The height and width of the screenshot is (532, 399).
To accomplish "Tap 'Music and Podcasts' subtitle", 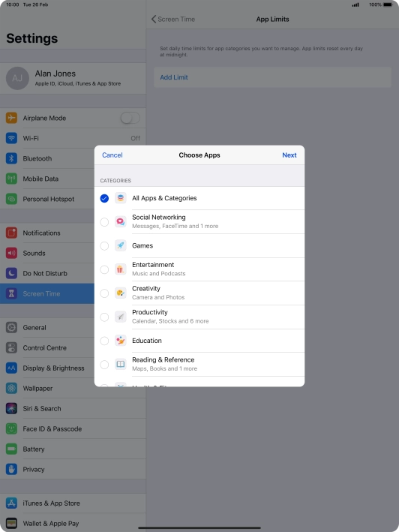I will tap(159, 273).
